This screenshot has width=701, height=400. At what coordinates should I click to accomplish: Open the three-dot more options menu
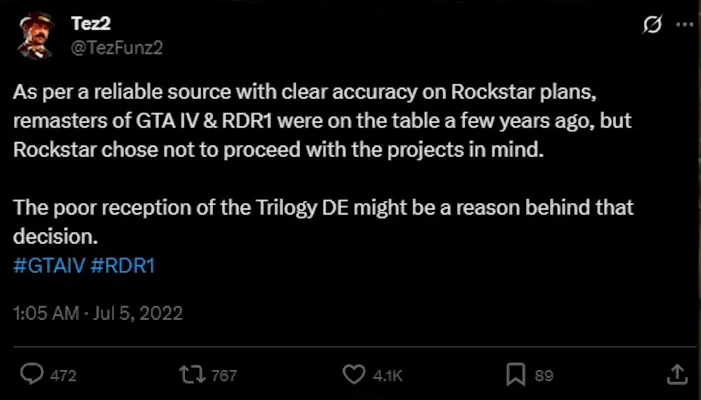pos(683,25)
